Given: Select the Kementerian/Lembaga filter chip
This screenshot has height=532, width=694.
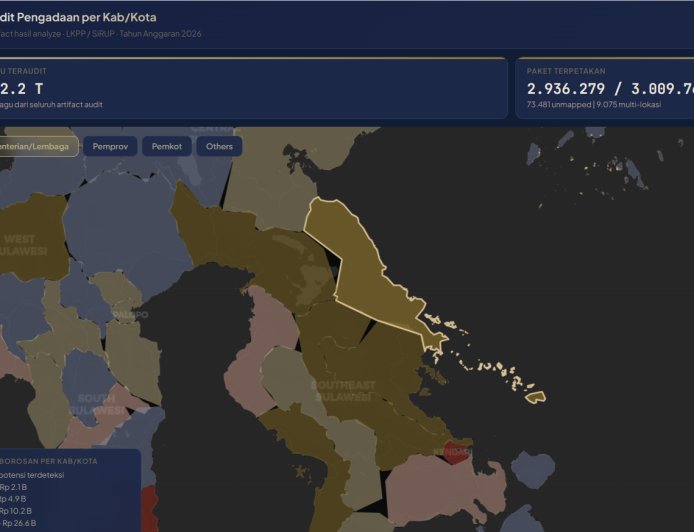Looking at the screenshot, I should (36, 146).
